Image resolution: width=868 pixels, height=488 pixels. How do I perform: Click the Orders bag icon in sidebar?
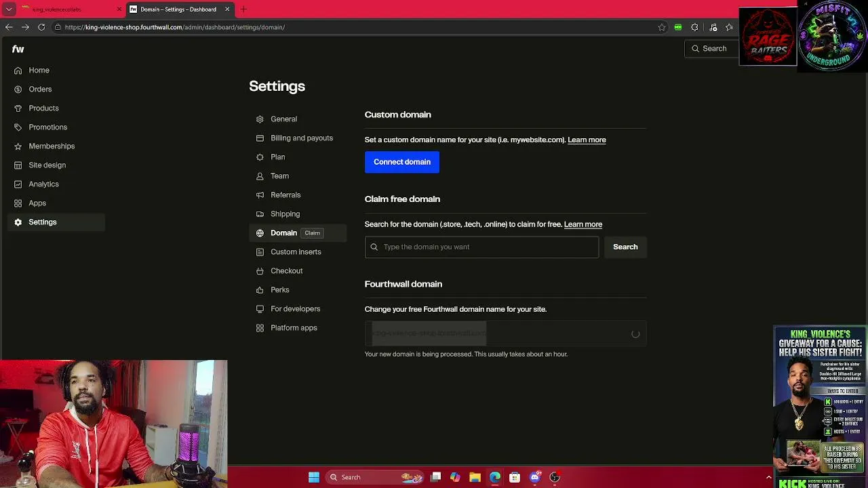click(18, 89)
